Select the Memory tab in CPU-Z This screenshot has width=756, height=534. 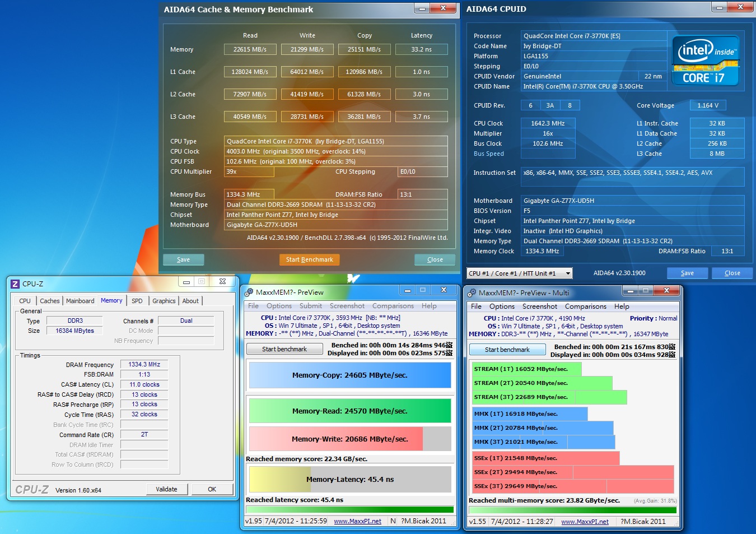tap(111, 300)
